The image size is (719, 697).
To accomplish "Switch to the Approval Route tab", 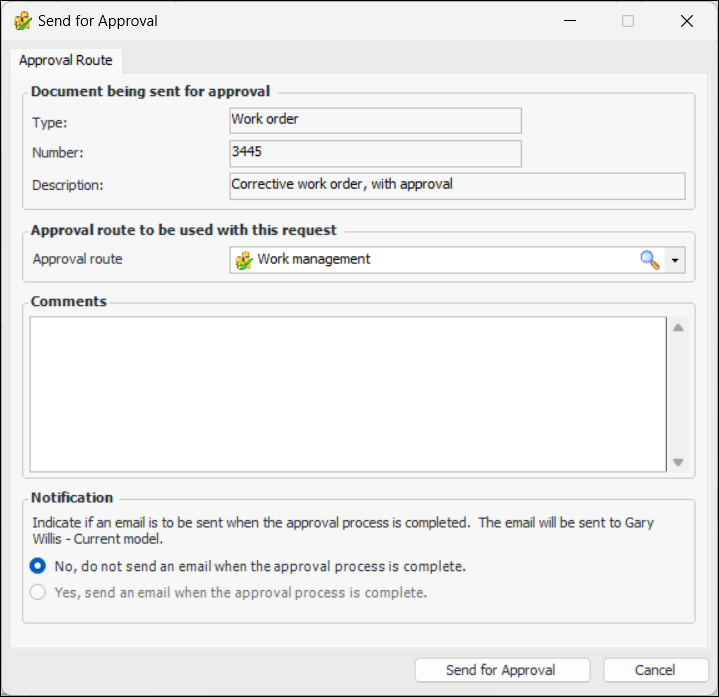I will [x=66, y=60].
